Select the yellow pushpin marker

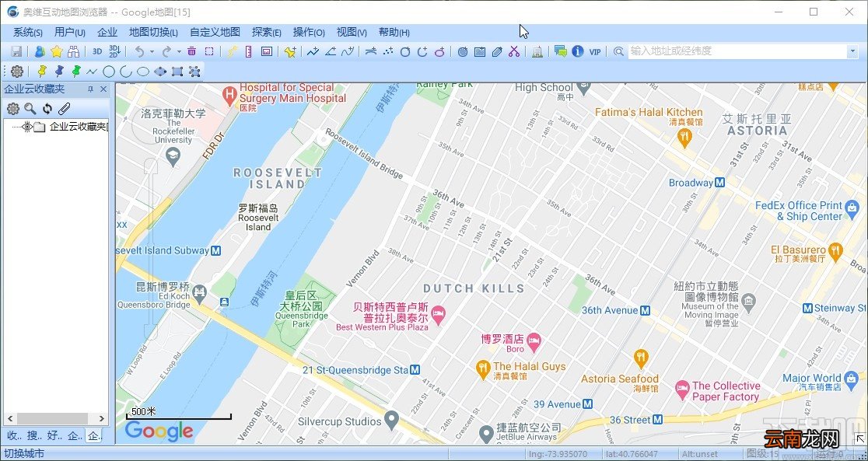tap(41, 71)
